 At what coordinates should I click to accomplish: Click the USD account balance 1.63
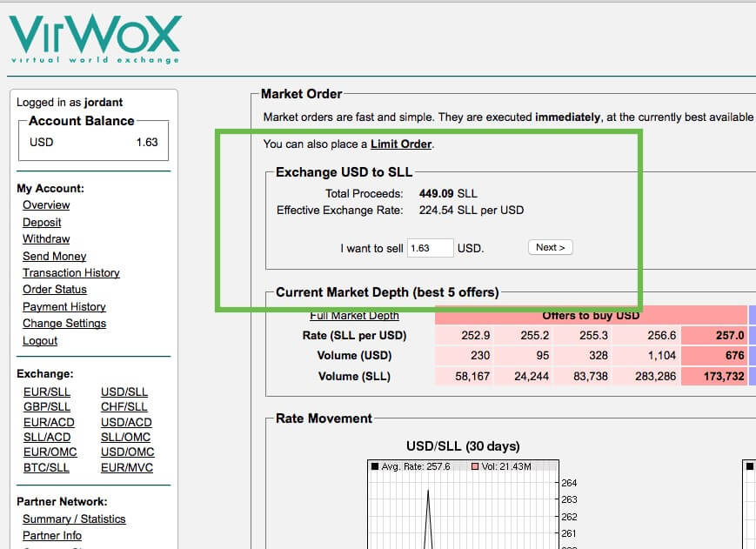point(147,142)
